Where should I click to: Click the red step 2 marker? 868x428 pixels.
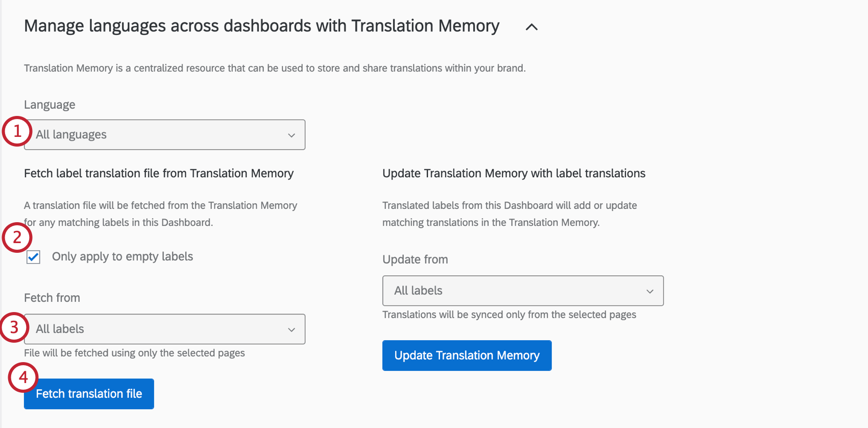tap(17, 237)
